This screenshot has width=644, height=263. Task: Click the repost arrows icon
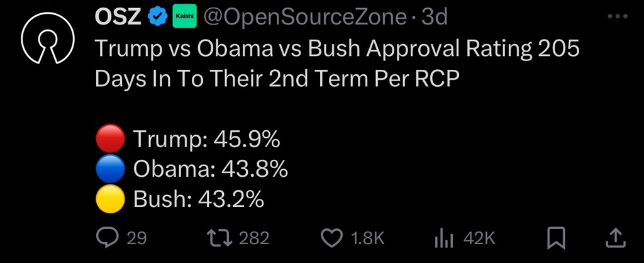click(x=218, y=238)
